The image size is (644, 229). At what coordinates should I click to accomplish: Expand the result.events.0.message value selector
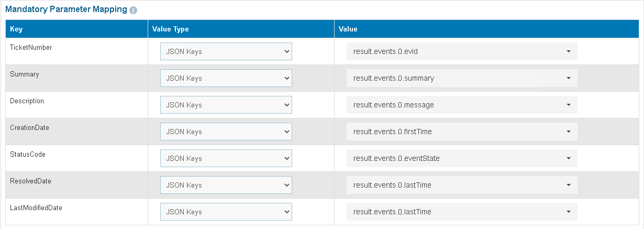(462, 105)
